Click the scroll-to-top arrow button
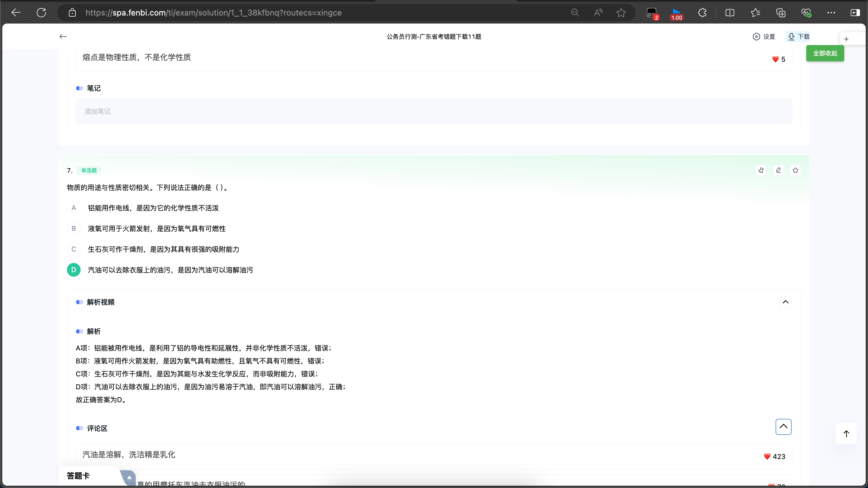The height and width of the screenshot is (488, 868). 846,434
